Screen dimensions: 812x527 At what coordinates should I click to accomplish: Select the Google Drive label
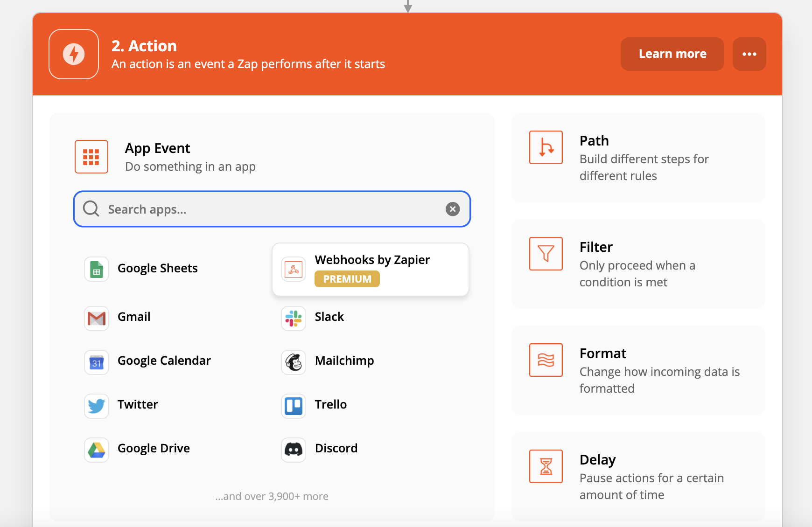(x=154, y=448)
